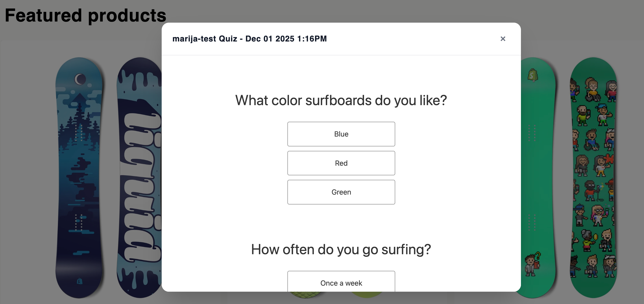Click the Featured products heading
The width and height of the screenshot is (644, 304).
coord(85,15)
